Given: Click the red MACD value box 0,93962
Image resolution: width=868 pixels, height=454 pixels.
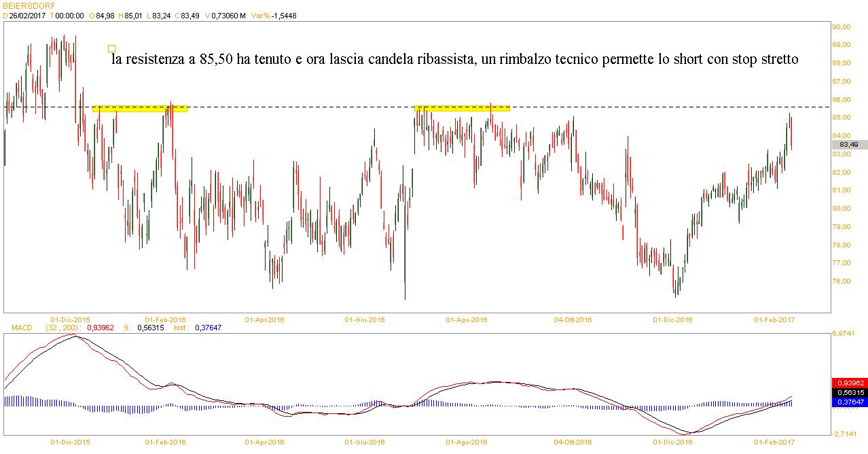Looking at the screenshot, I should [x=848, y=383].
